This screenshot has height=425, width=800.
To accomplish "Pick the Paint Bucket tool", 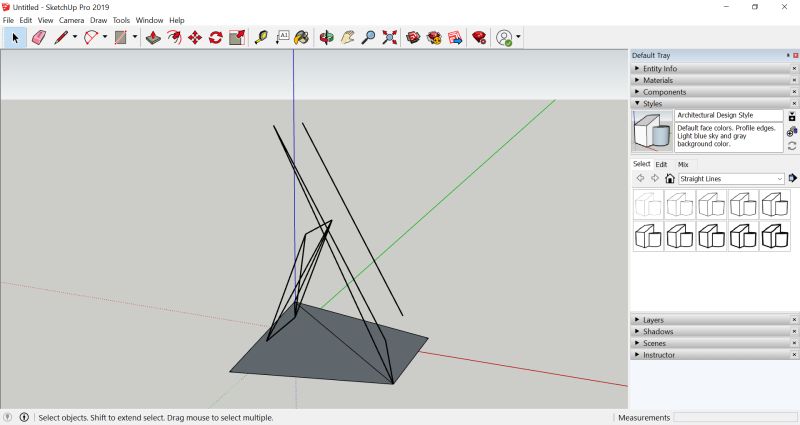I will pyautogui.click(x=302, y=38).
